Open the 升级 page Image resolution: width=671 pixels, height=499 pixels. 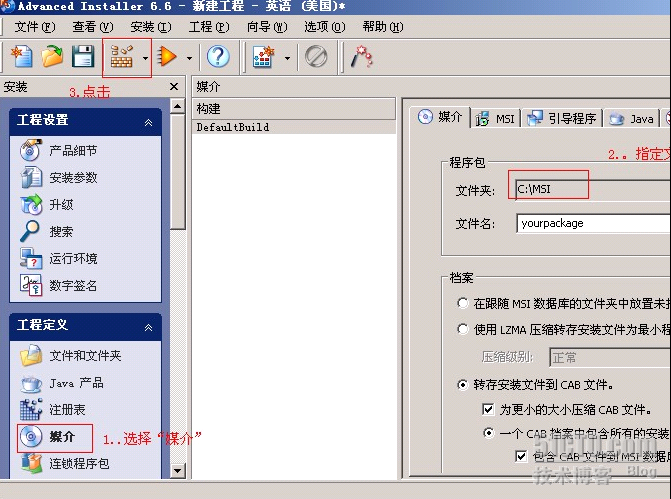pyautogui.click(x=47, y=204)
